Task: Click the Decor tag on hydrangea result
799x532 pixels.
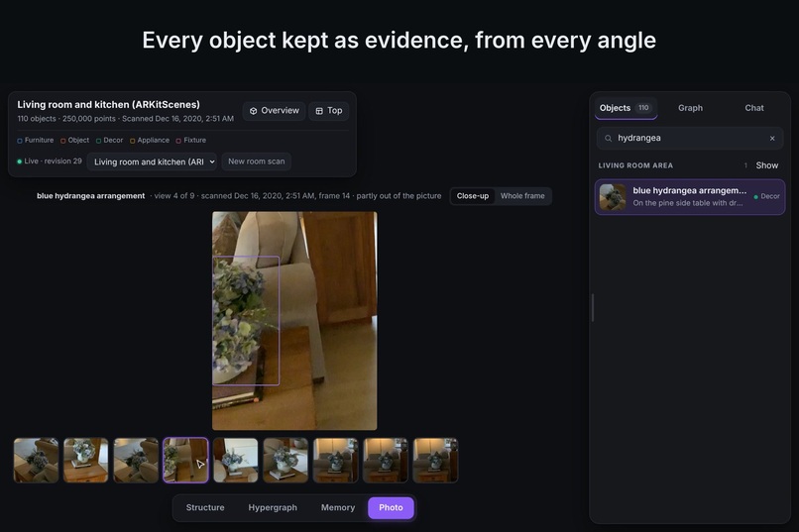Action: point(766,196)
